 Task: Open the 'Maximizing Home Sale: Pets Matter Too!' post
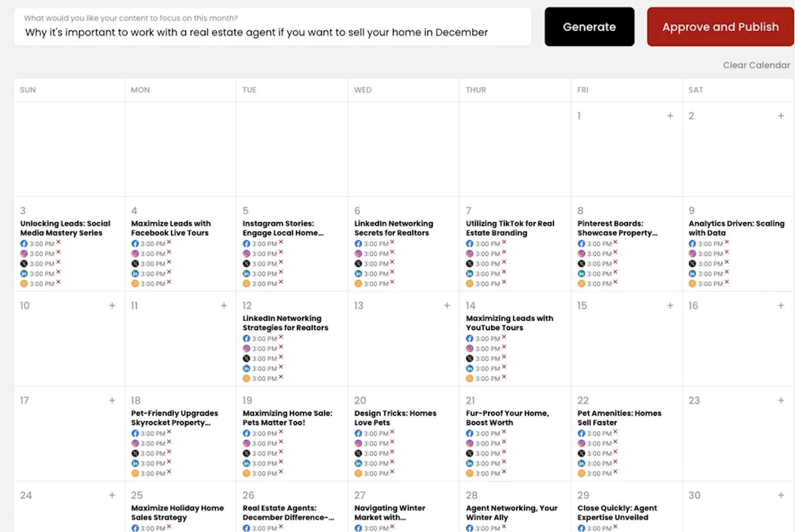click(x=287, y=418)
